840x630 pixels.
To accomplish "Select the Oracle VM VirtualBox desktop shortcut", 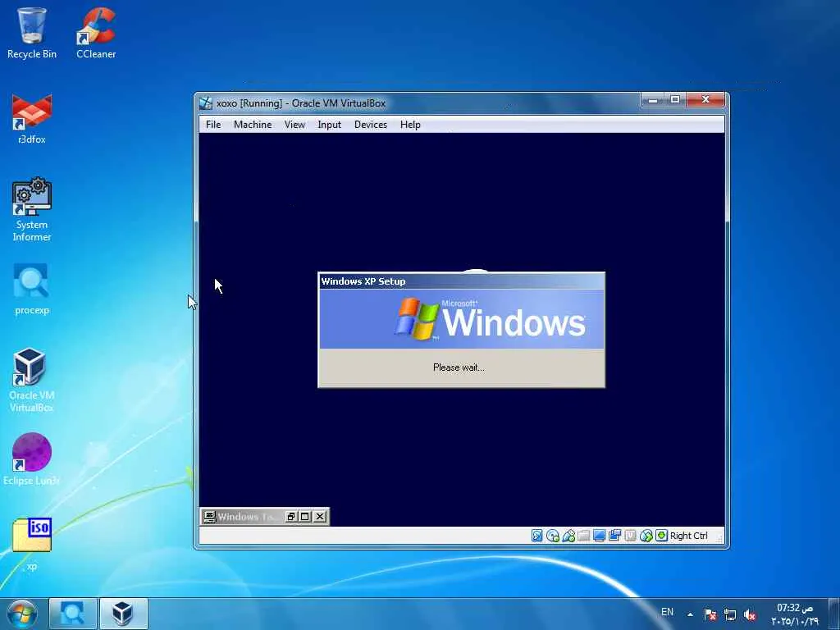I will point(32,380).
